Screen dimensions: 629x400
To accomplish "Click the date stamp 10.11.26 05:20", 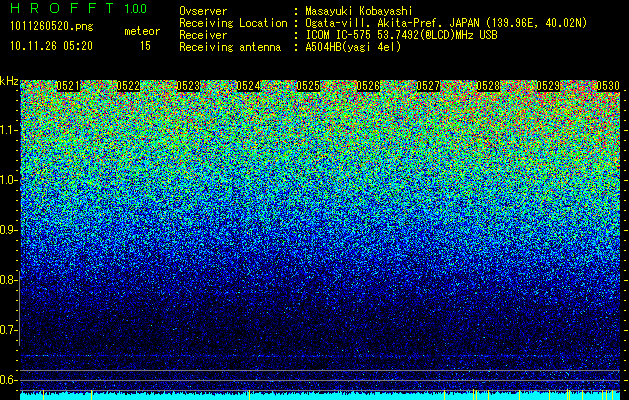I will tap(51, 46).
